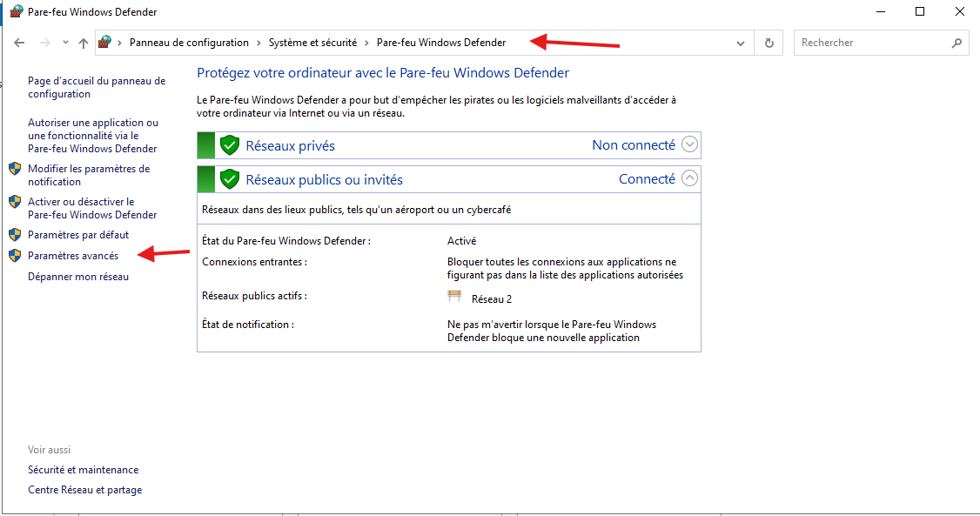
Task: Open 'Paramètres avancés' link
Action: 73,256
